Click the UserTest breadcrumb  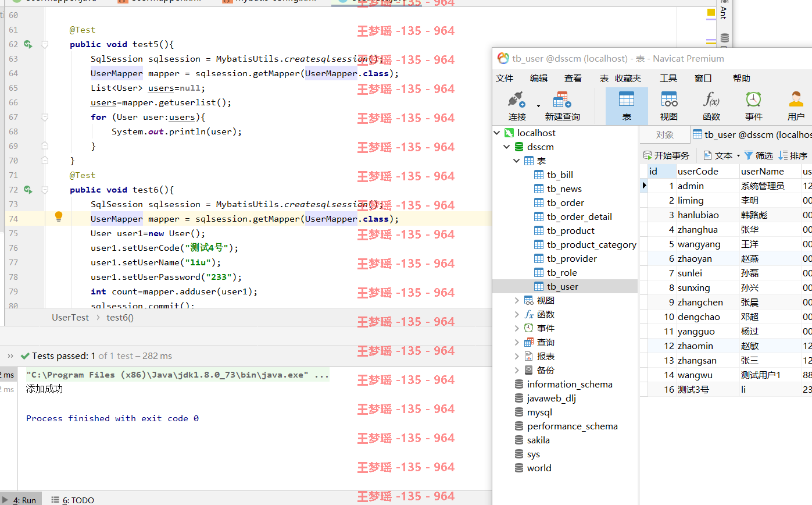(70, 317)
